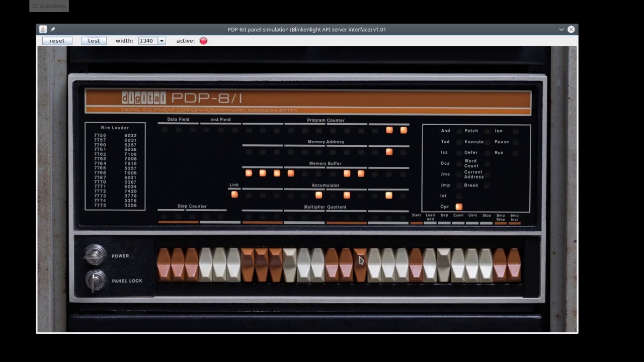Click the unlit Ion indicator lamp

tap(516, 131)
